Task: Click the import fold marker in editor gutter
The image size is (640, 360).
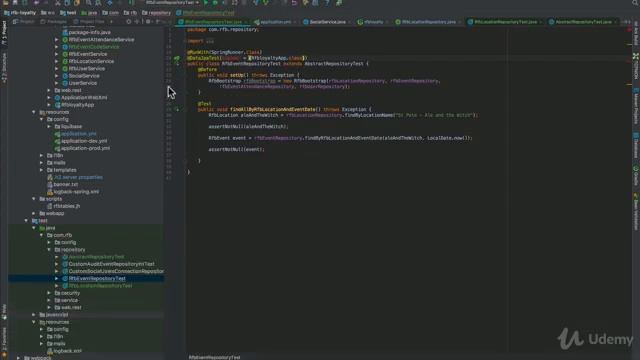Action: coord(184,41)
